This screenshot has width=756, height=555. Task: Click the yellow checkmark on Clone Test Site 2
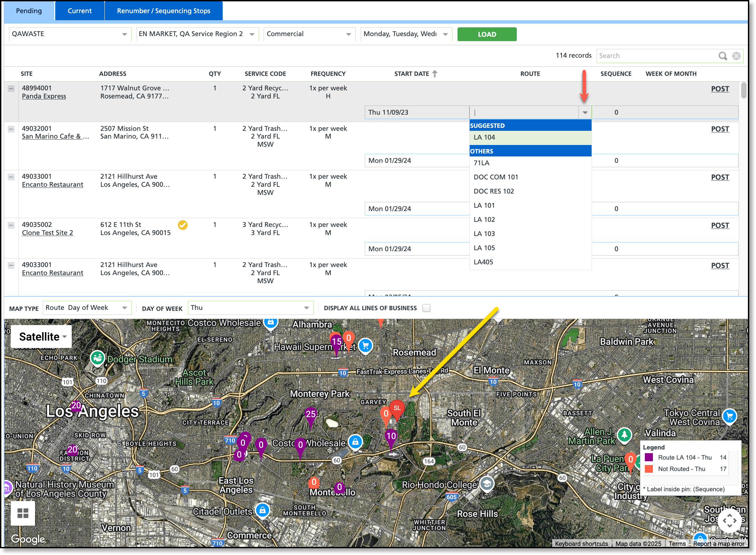[183, 225]
